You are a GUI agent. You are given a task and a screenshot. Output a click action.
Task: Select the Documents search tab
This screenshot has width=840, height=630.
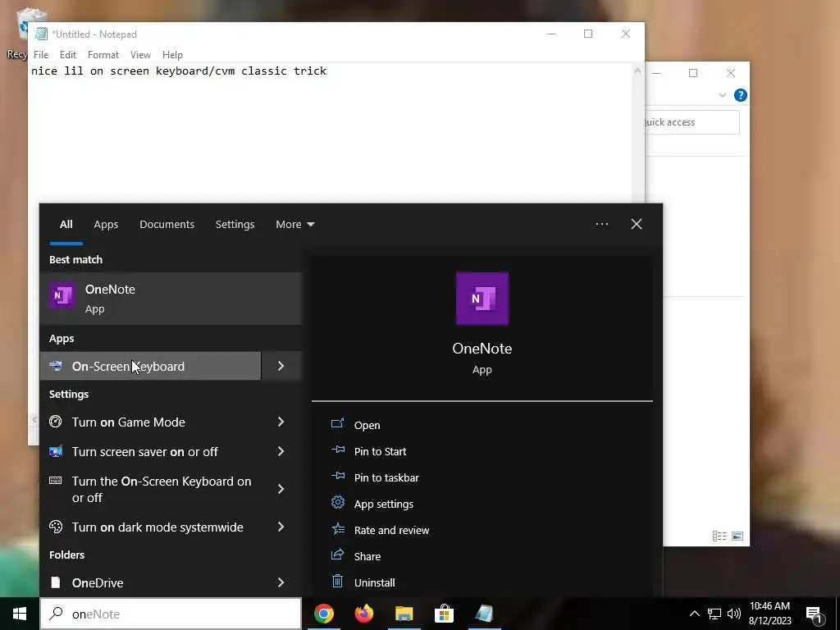167,225
